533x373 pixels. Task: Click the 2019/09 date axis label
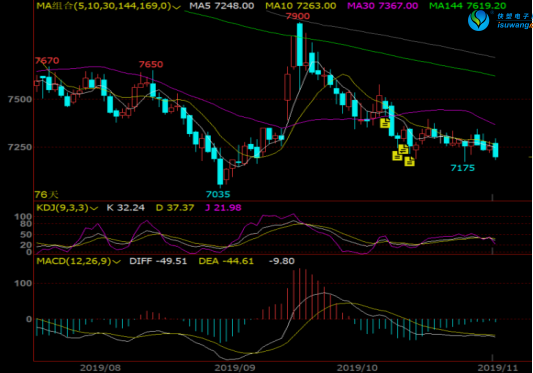(235, 368)
